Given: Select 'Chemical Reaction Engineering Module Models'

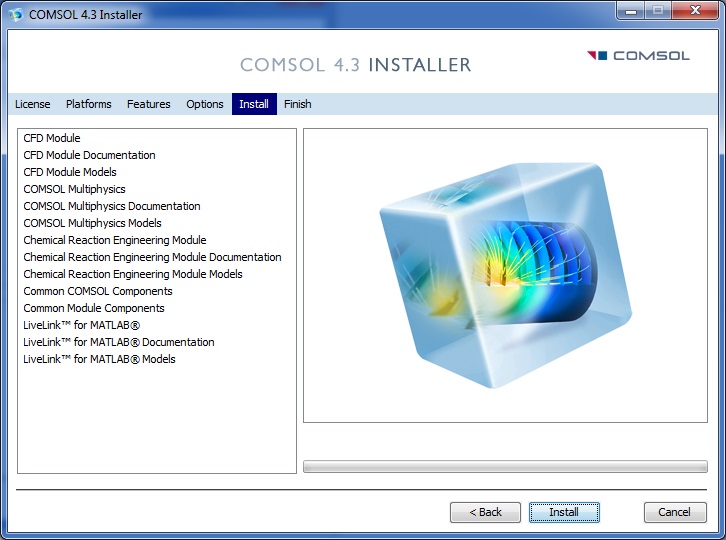Looking at the screenshot, I should click(133, 274).
